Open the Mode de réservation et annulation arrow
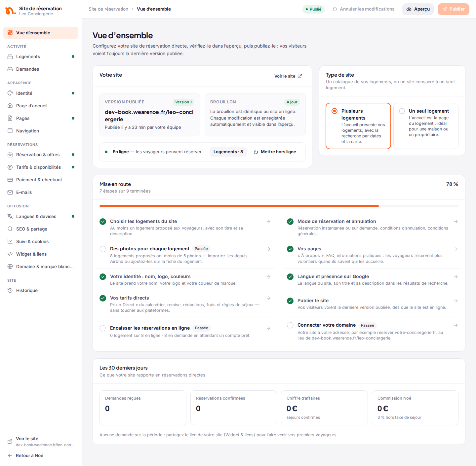The image size is (476, 466). [x=456, y=222]
